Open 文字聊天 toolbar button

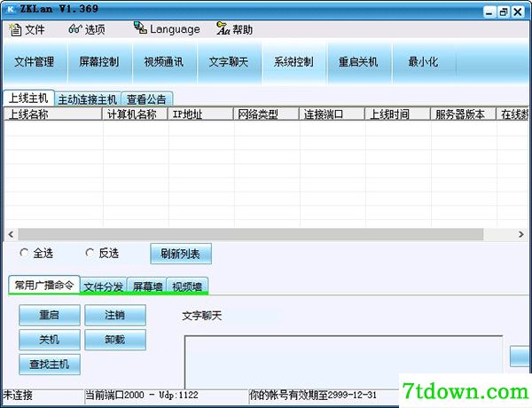pos(229,62)
